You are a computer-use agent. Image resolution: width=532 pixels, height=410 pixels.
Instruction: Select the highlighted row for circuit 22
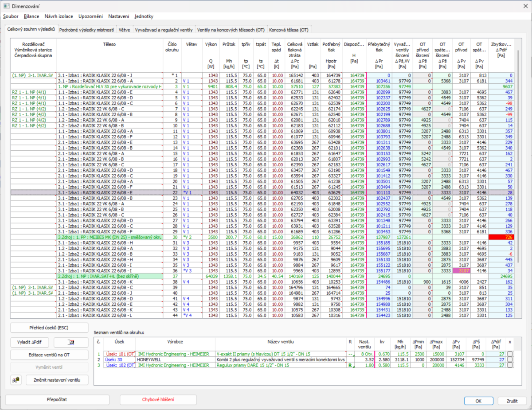coord(262,193)
